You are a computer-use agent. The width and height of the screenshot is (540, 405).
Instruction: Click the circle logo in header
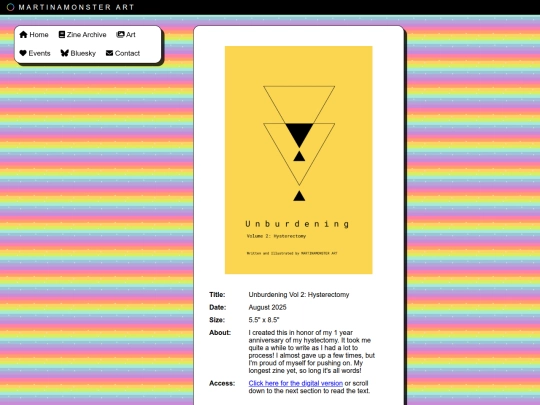tap(10, 7)
